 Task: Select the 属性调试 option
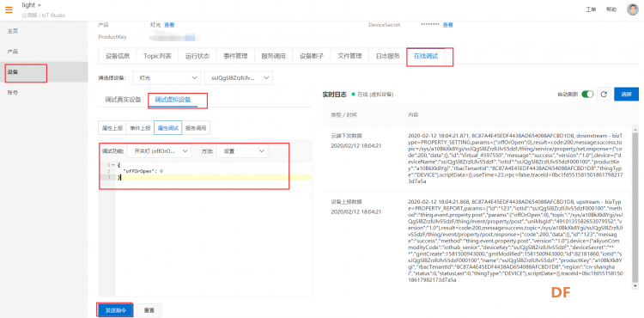click(168, 128)
